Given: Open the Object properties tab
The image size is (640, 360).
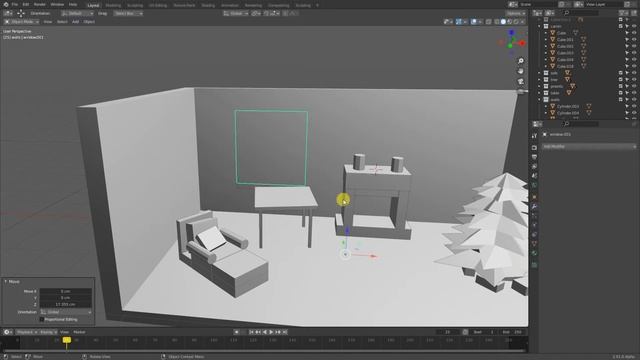Looking at the screenshot, I should [x=534, y=197].
